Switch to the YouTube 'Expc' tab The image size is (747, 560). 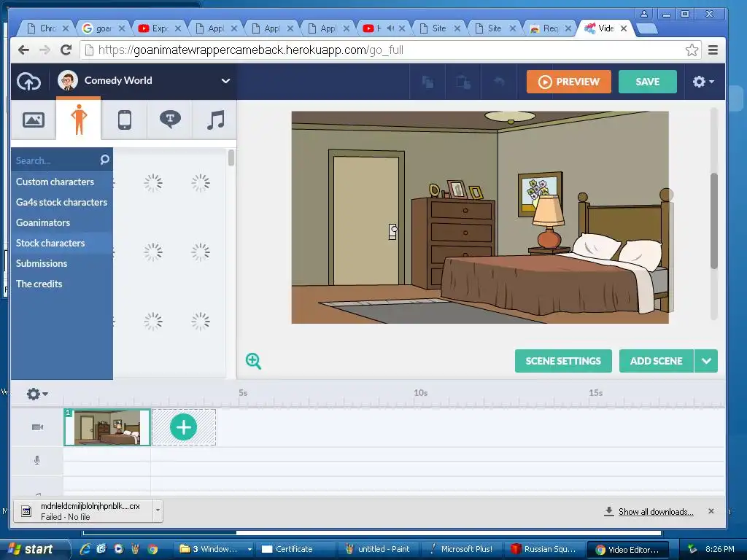159,28
